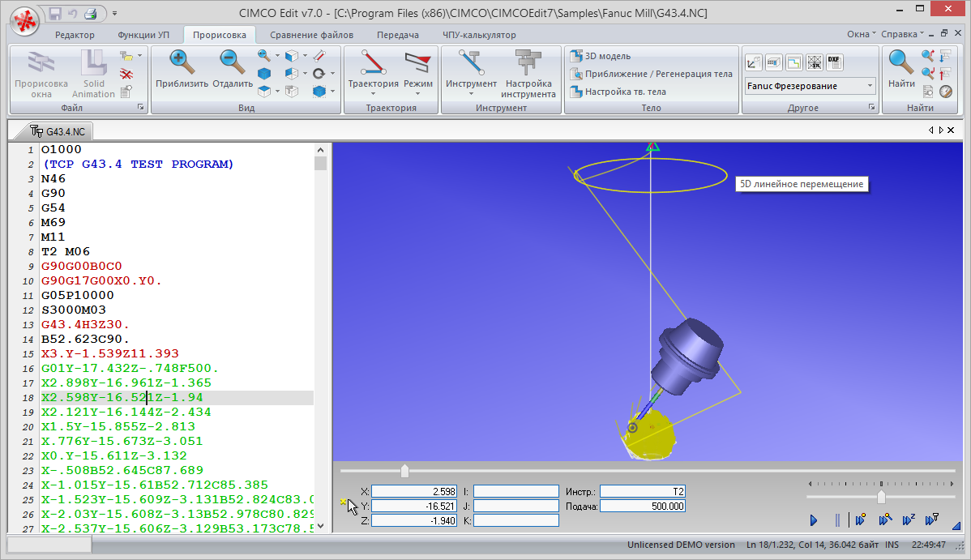971x560 pixels.
Task: Click the wireframe cube with tool icon
Action: coord(292,92)
